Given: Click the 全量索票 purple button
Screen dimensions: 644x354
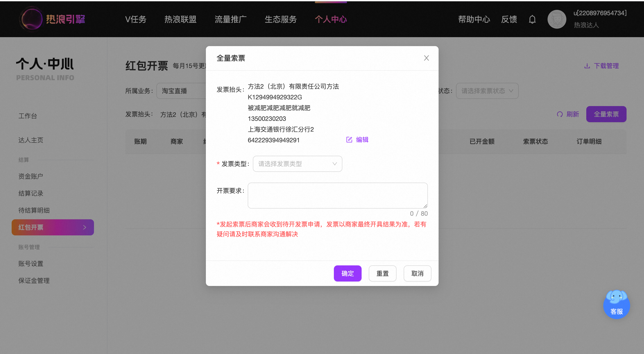Looking at the screenshot, I should (606, 114).
